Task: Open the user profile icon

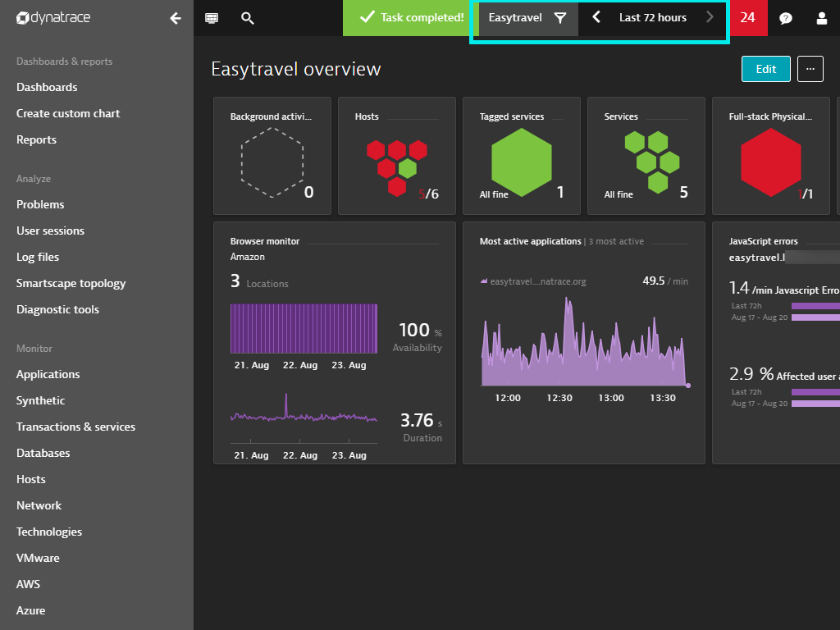Action: (821, 18)
